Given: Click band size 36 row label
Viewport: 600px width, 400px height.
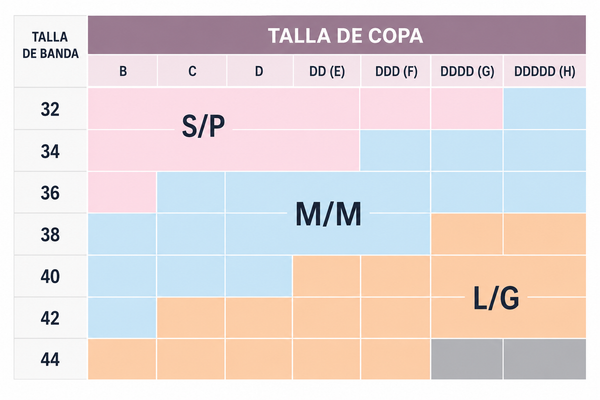Looking at the screenshot, I should 51,193.
